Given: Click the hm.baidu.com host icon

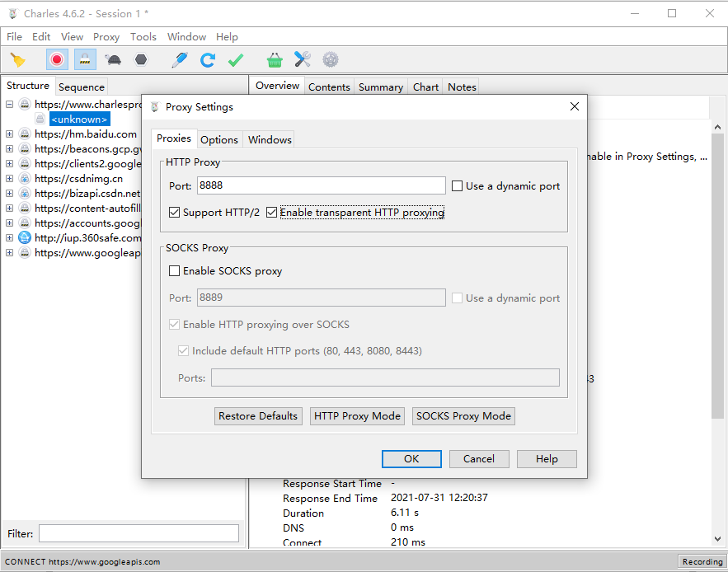Looking at the screenshot, I should click(25, 134).
